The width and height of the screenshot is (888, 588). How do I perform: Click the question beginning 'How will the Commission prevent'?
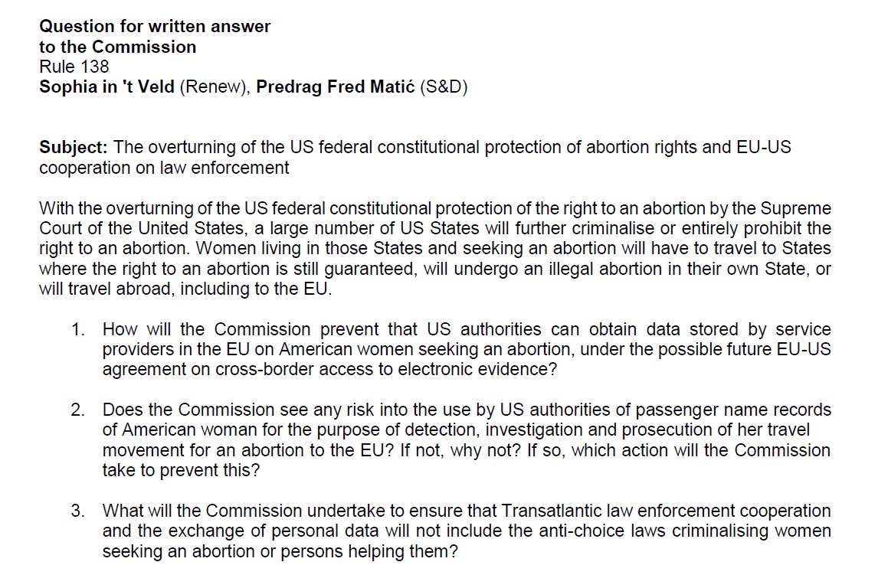(x=467, y=349)
